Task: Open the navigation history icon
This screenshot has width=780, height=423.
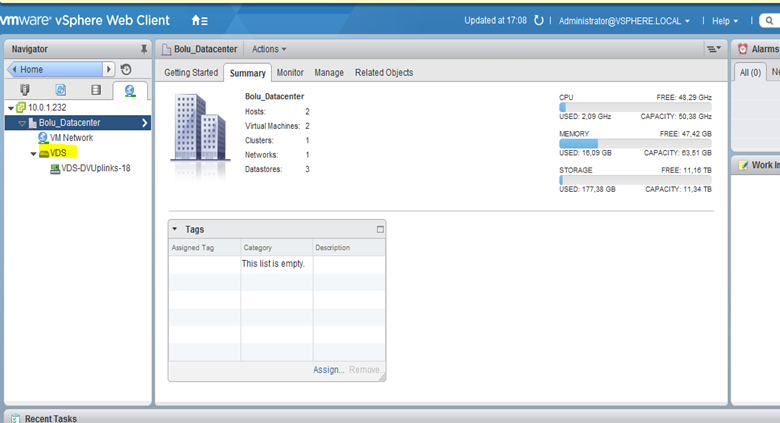Action: [126, 69]
